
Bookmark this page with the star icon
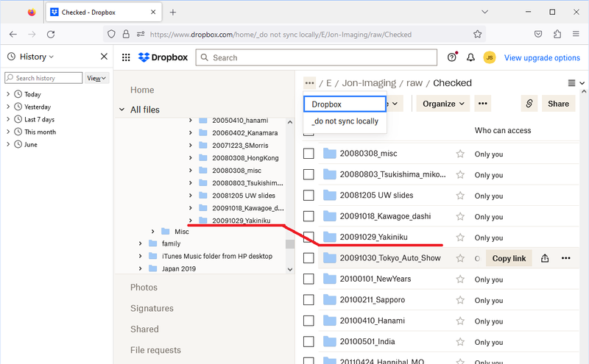pyautogui.click(x=478, y=34)
